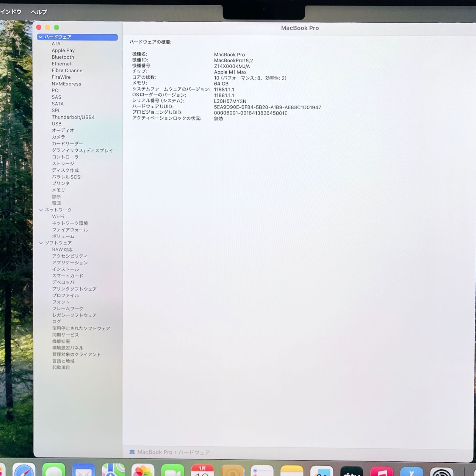This screenshot has height=476, width=476.
Task: Open the ヘルプ menu
Action: coord(39,12)
